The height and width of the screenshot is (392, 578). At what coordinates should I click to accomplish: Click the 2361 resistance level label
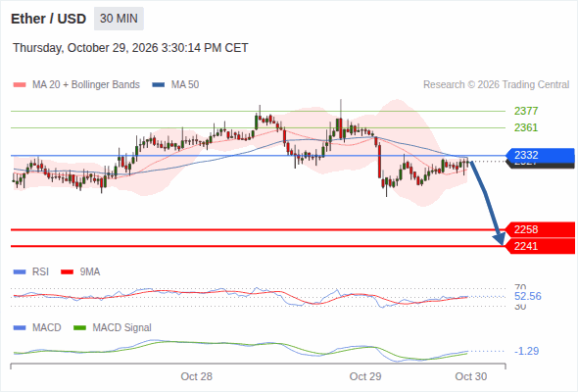coord(526,127)
